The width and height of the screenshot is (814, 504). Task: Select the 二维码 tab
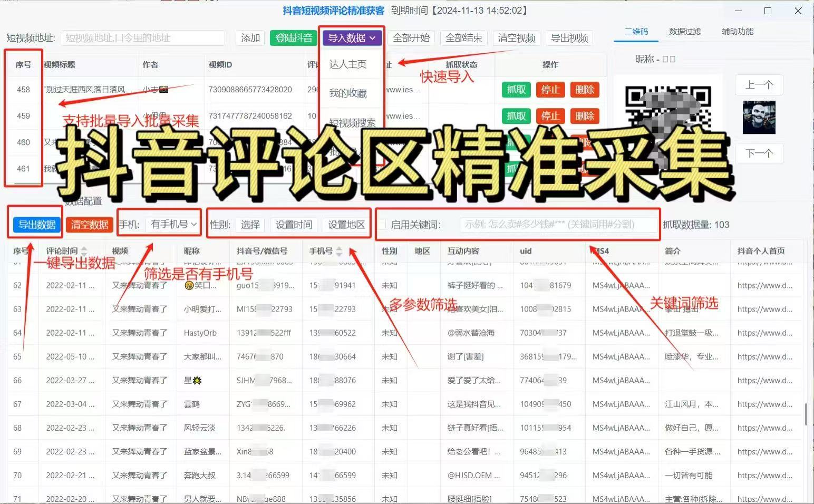pos(636,32)
